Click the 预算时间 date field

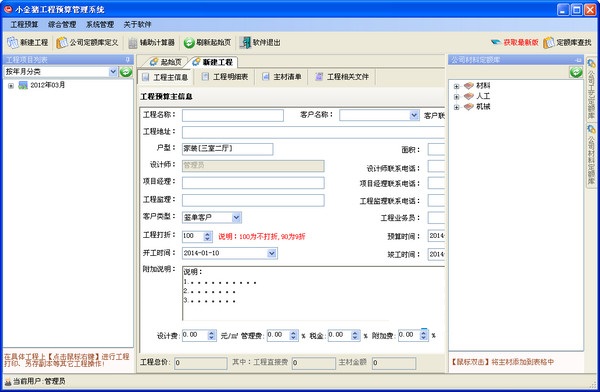[436, 236]
